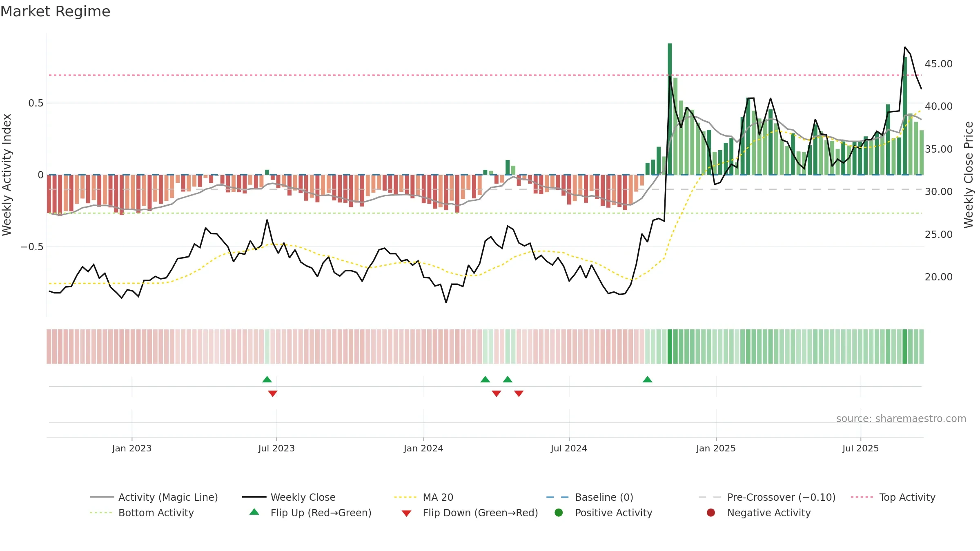This screenshot has width=980, height=551.
Task: Click the Jul 2023 x-axis label
Action: point(276,449)
